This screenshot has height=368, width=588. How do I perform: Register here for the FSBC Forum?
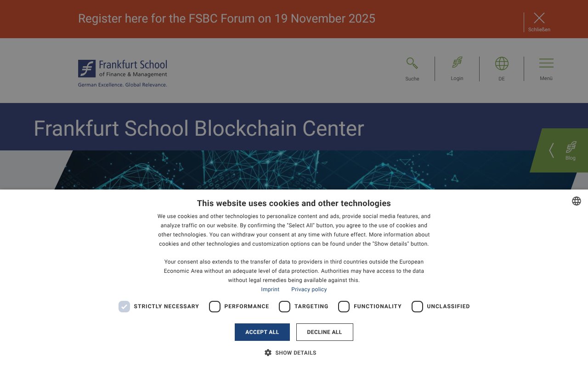tap(227, 18)
